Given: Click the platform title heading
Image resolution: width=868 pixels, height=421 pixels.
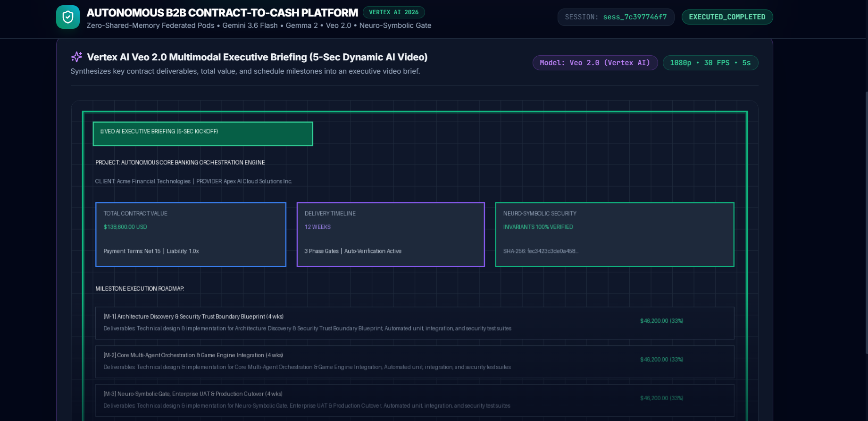Looking at the screenshot, I should coord(222,13).
